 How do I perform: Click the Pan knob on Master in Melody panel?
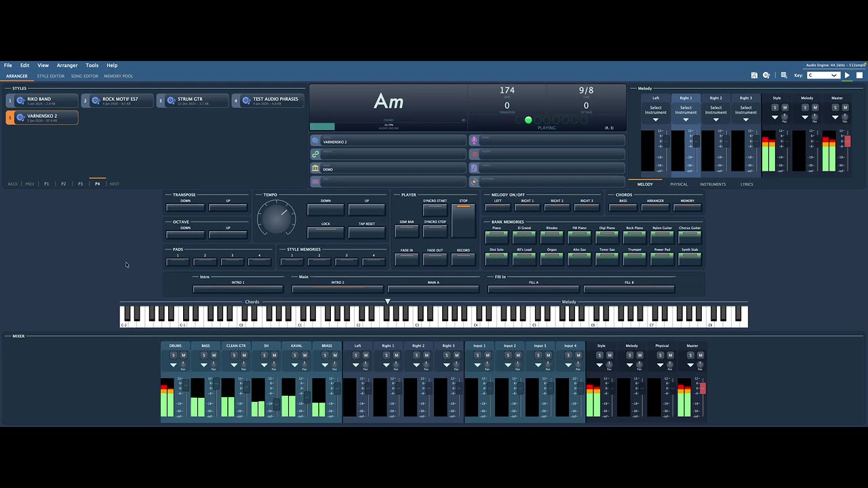point(844,117)
